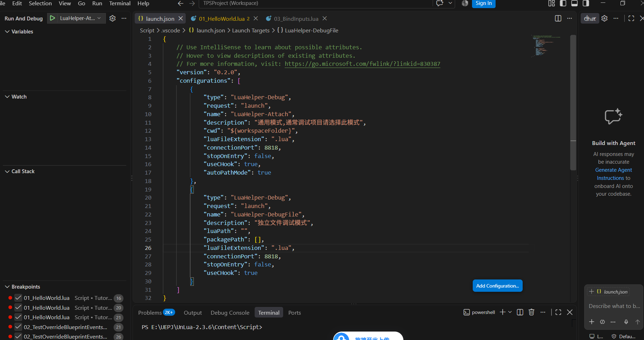Collapse the Variables section
Viewport: 644px width, 340px height.
(x=7, y=31)
